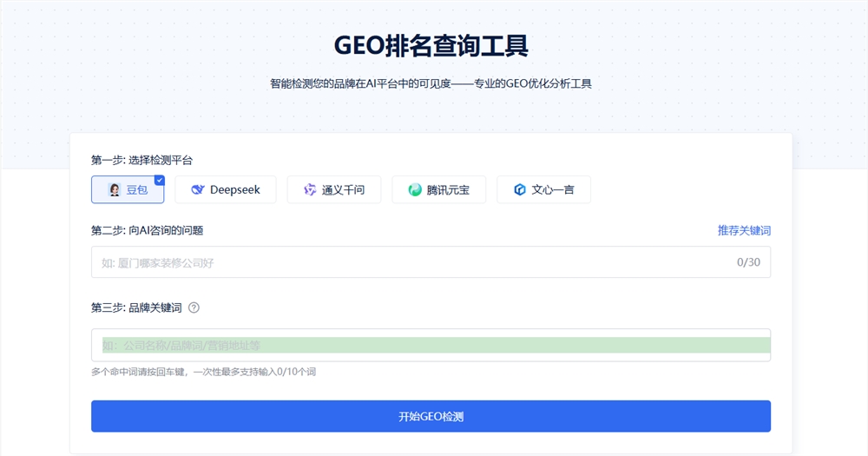Image resolution: width=868 pixels, height=456 pixels.
Task: Click the hint text below the keyword field
Action: pos(203,372)
